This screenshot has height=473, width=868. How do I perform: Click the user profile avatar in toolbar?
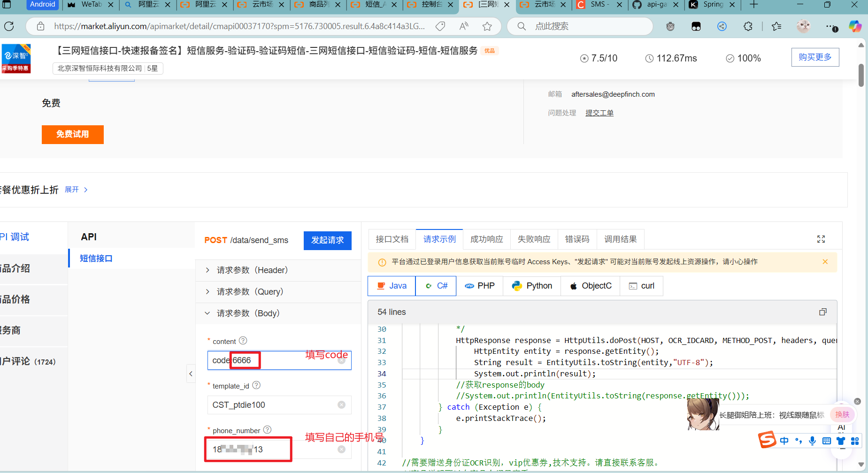point(804,26)
